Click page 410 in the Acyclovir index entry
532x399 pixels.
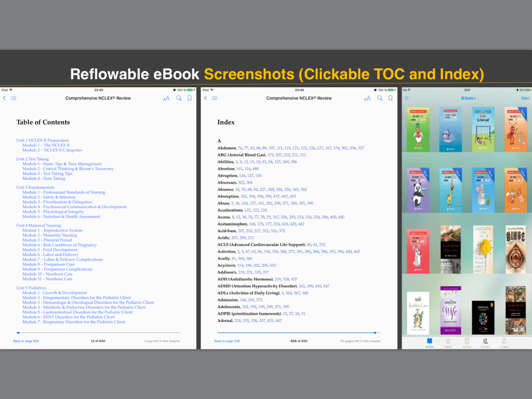coord(273,265)
